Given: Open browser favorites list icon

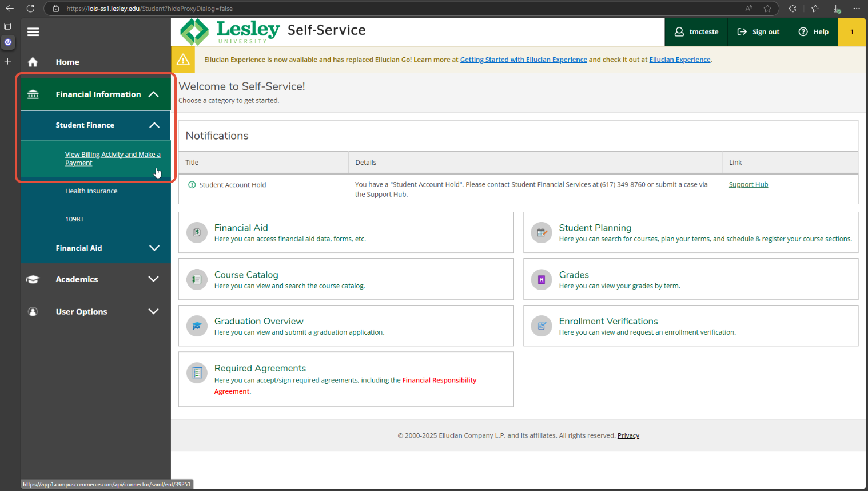Looking at the screenshot, I should (x=815, y=9).
